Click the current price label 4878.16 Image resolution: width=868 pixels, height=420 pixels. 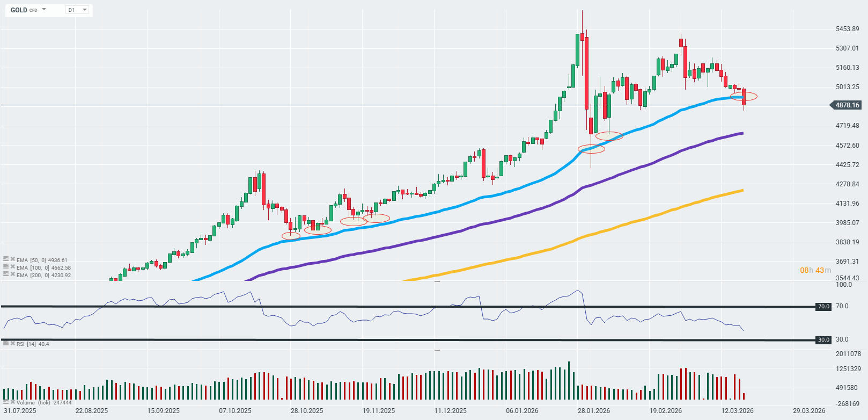[847, 105]
